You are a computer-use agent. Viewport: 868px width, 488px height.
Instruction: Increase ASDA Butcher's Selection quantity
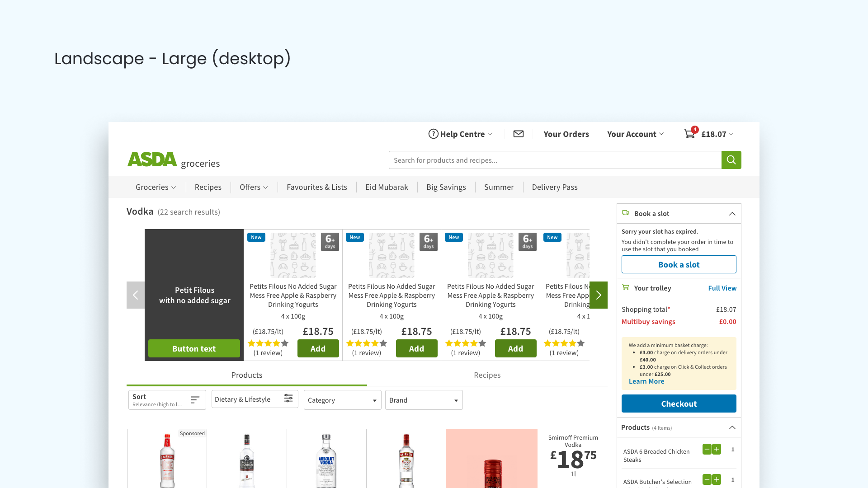(717, 479)
